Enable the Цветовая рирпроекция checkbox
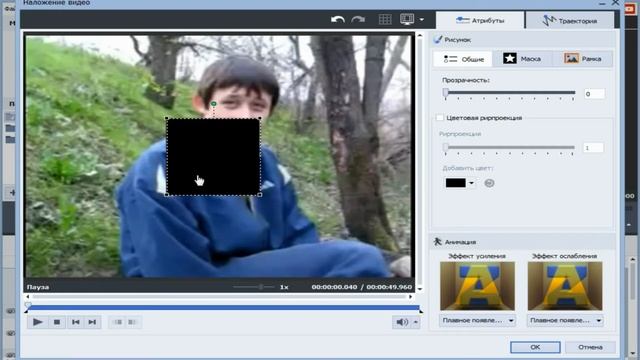 (440, 118)
